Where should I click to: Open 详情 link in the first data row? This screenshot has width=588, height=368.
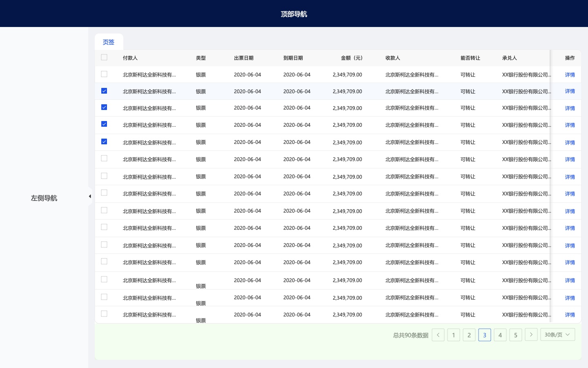570,75
